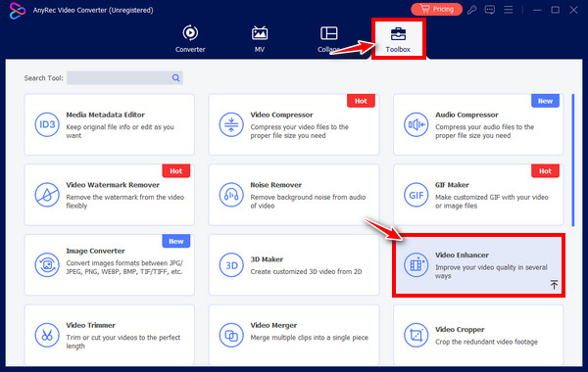
Task: Click the 3D Maker icon
Action: coord(231,265)
